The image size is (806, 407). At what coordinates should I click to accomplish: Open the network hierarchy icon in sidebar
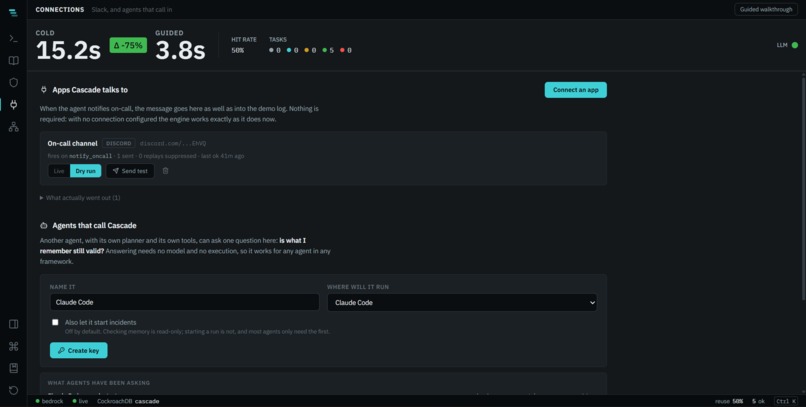tap(13, 127)
